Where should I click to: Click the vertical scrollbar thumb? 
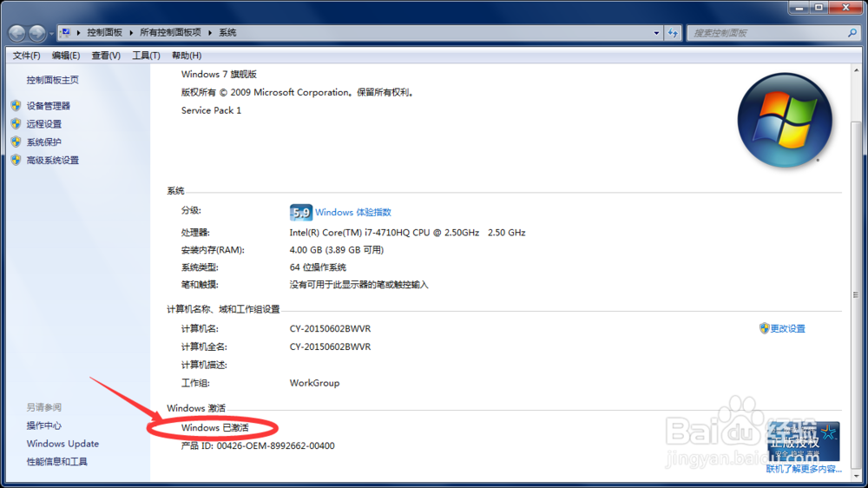point(857,293)
